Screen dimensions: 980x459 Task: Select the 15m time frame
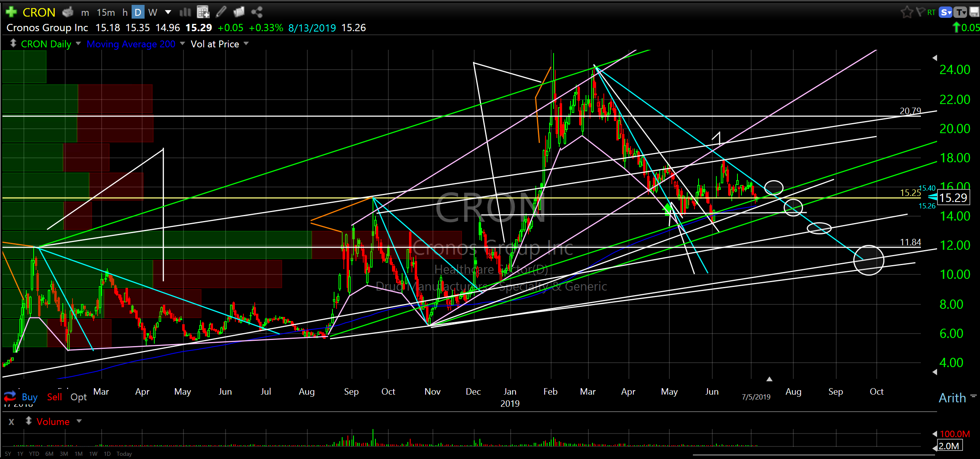coord(106,12)
